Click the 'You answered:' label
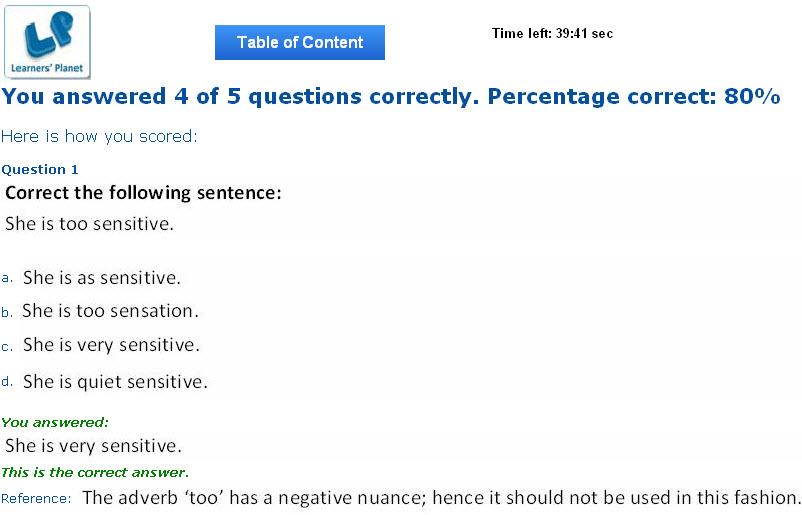Viewport: 802px width, 515px height. [55, 423]
